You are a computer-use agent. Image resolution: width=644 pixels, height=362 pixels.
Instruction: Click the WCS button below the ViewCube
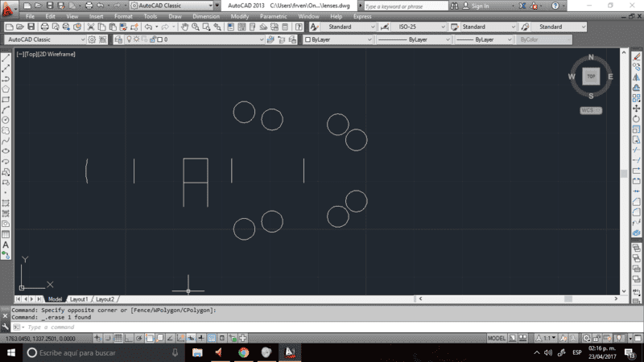(591, 110)
